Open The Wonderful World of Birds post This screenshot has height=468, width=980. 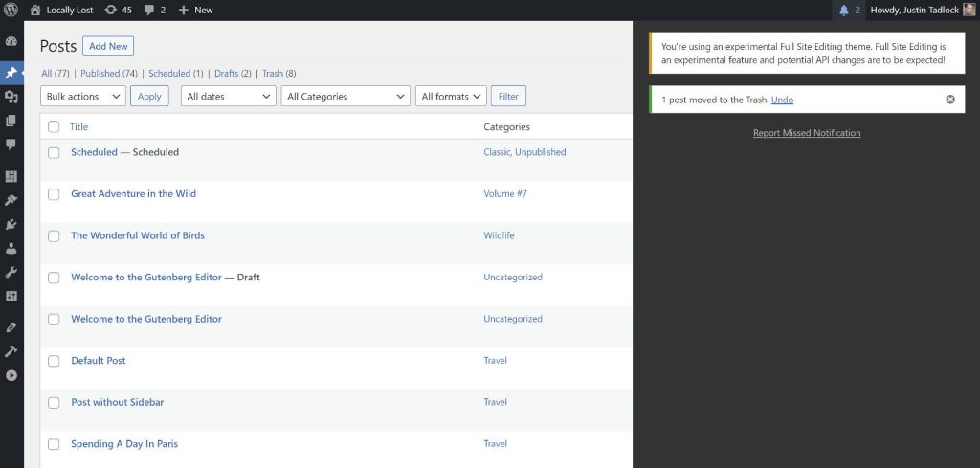[138, 235]
